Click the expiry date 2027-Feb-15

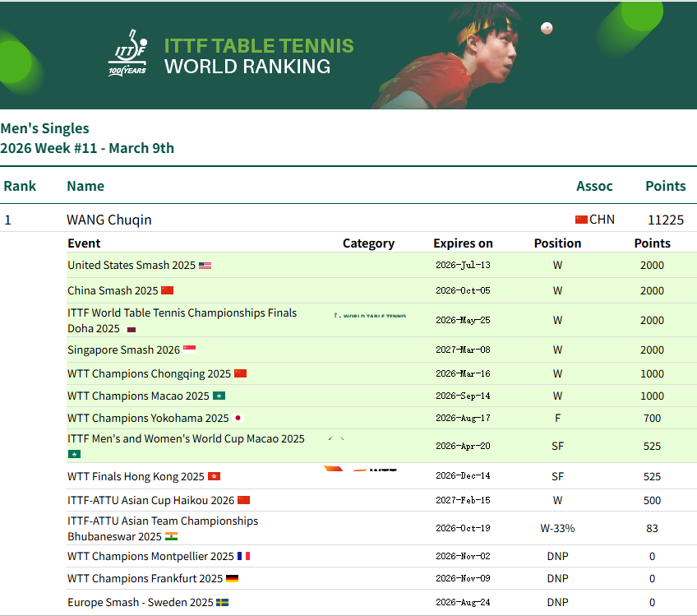[463, 500]
